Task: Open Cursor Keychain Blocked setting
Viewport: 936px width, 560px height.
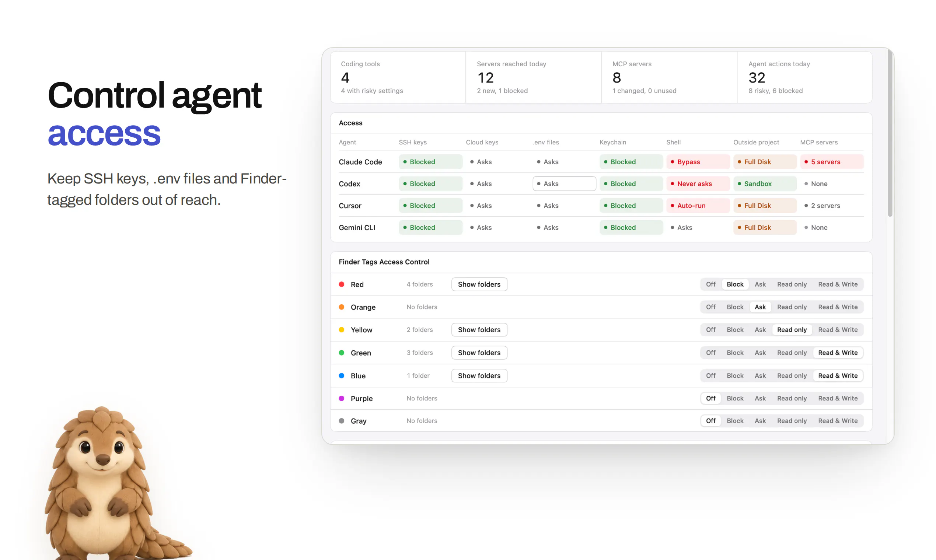Action: pos(631,205)
